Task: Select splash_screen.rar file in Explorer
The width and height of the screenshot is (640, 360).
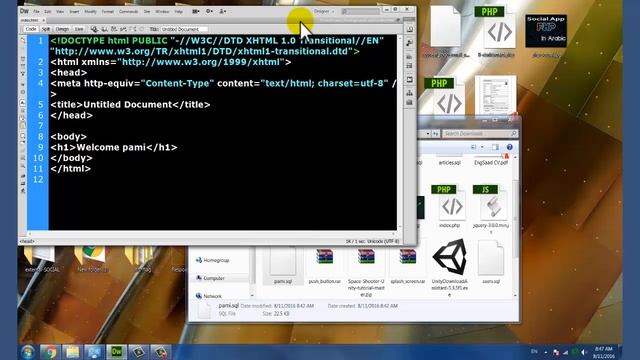Action: point(408,265)
